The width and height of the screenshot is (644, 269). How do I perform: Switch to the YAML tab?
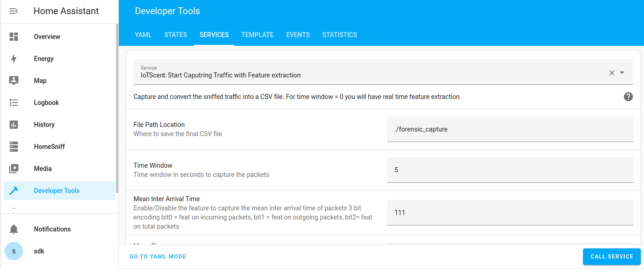[x=143, y=35]
